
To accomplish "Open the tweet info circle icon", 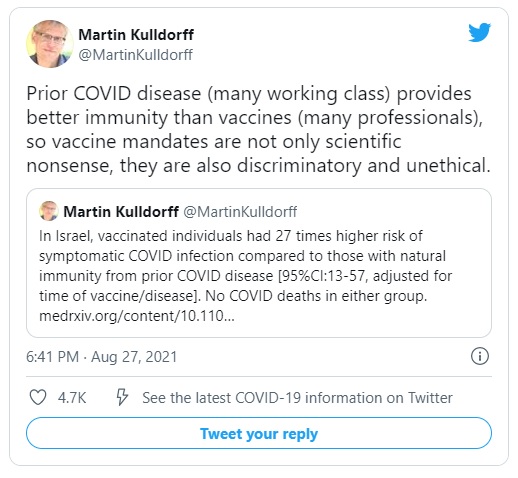I will tap(480, 356).
